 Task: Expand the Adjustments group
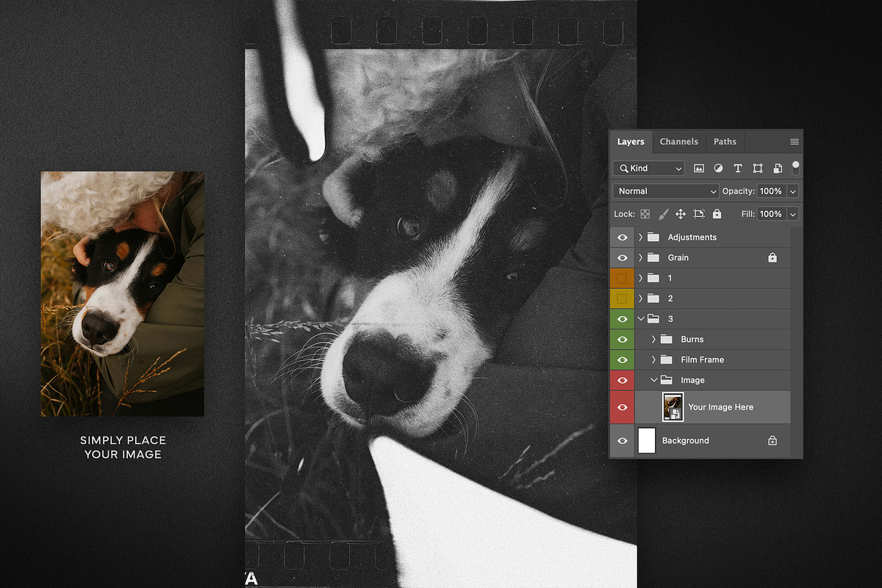[640, 237]
